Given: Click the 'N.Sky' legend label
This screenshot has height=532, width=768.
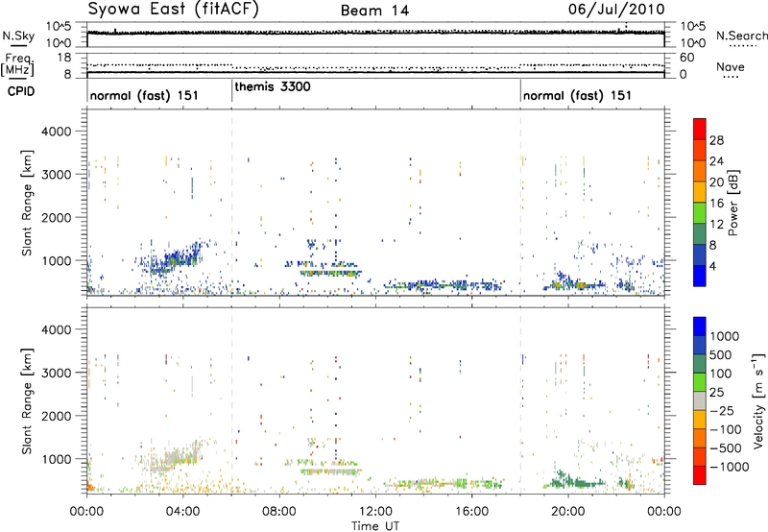Looking at the screenshot, I should click(x=18, y=36).
